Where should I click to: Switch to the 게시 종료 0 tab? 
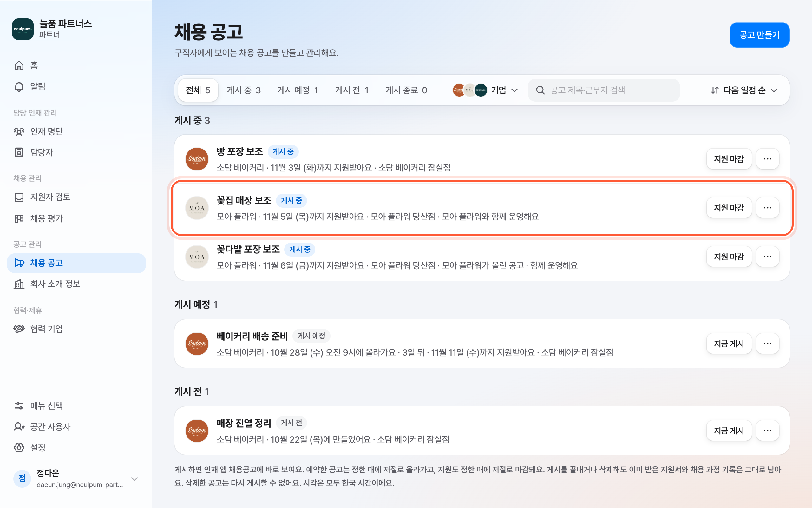(x=406, y=90)
